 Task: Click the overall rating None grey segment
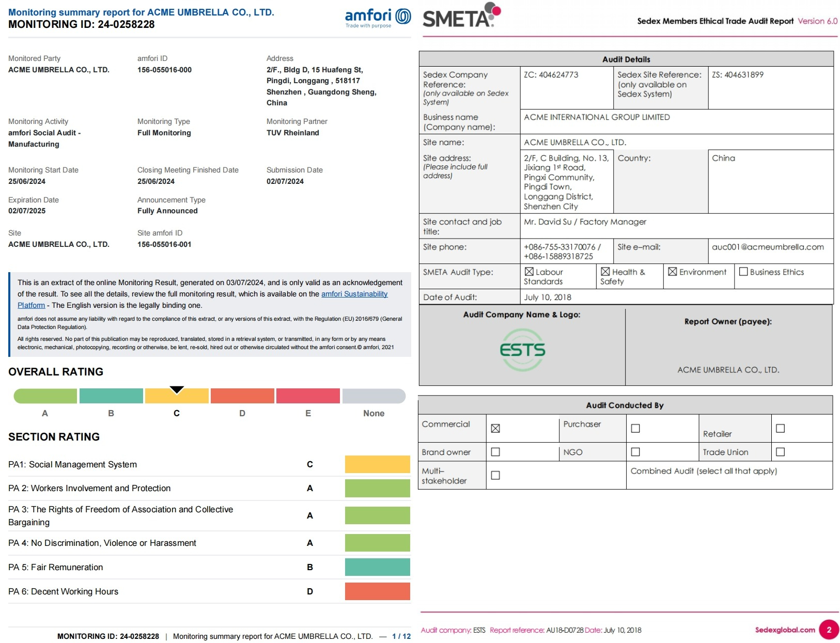coord(374,396)
